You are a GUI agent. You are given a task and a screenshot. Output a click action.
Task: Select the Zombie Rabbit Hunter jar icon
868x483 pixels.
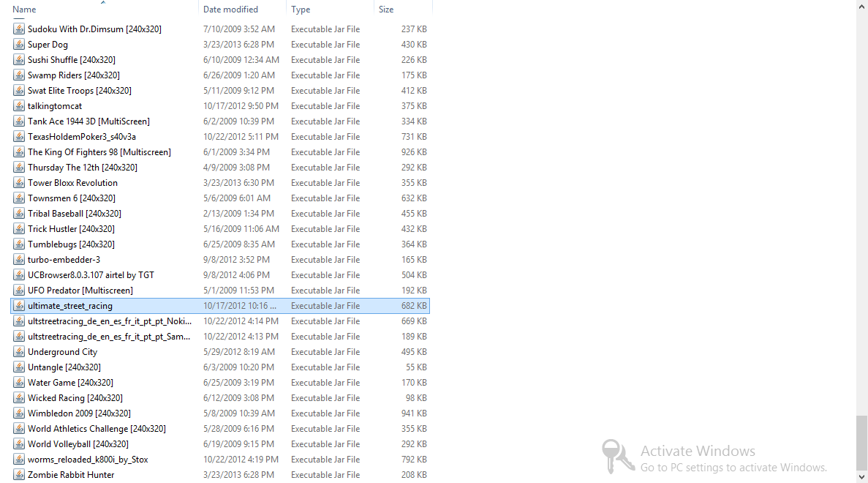[x=19, y=475]
